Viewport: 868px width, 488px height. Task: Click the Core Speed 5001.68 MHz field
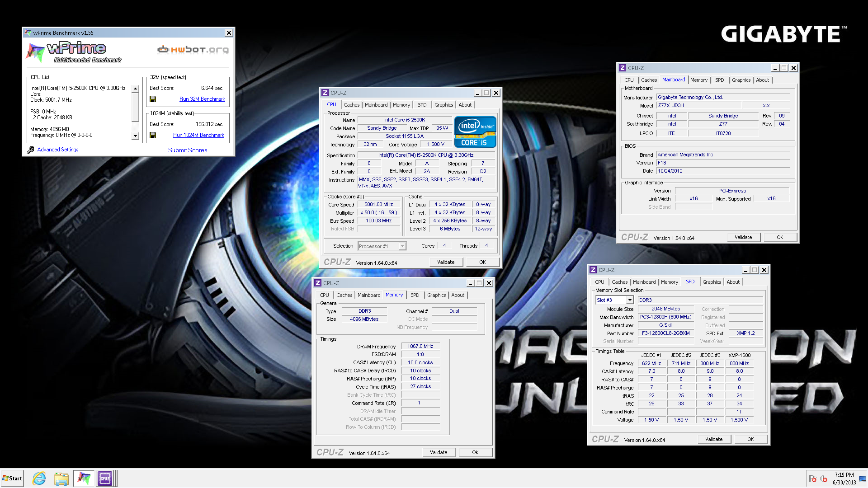(x=379, y=205)
